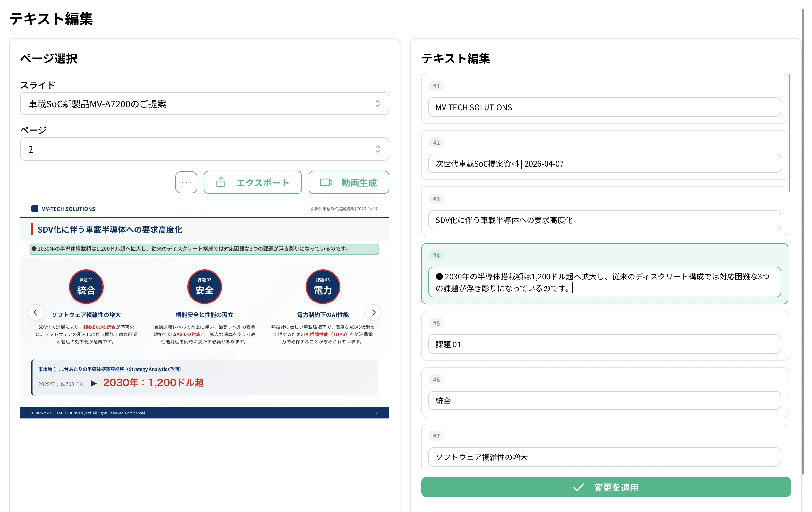Apply changes with 変更を適用 button
812x512 pixels.
605,487
